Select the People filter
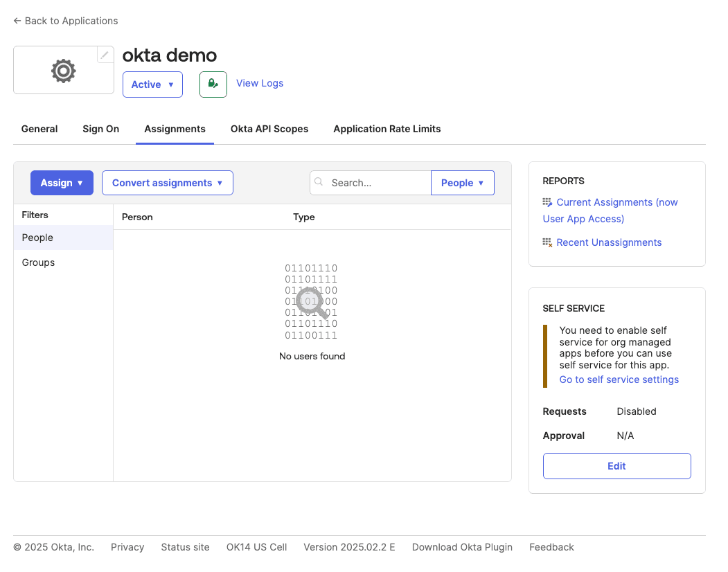728x572 pixels. [x=37, y=238]
